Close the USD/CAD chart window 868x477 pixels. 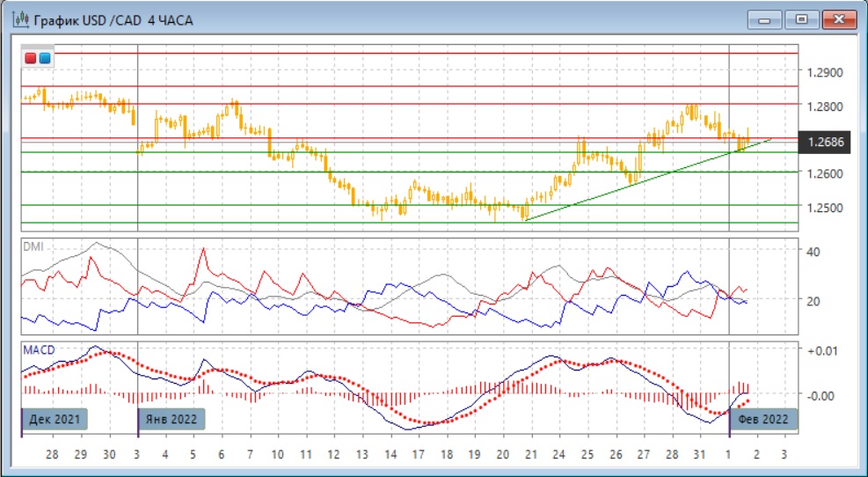[x=839, y=19]
